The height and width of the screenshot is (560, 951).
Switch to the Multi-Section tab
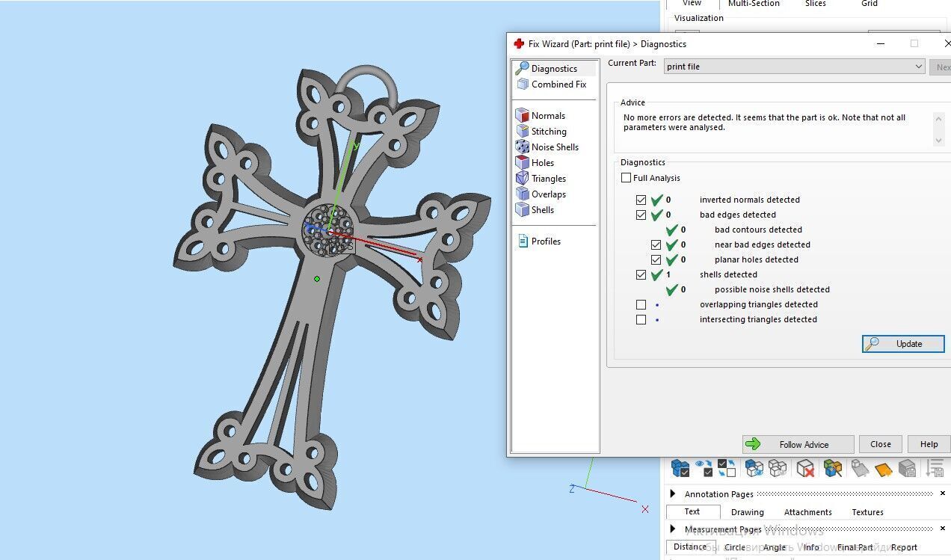pos(754,4)
